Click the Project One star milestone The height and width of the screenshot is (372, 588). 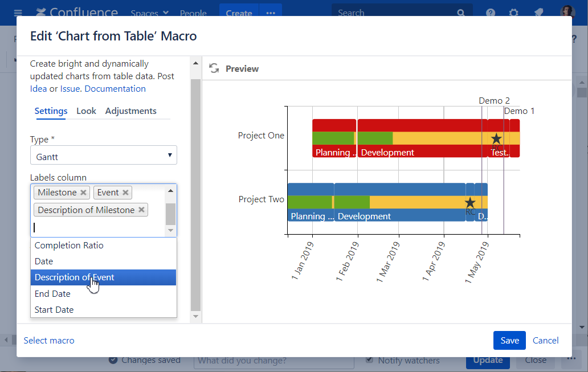pos(496,138)
